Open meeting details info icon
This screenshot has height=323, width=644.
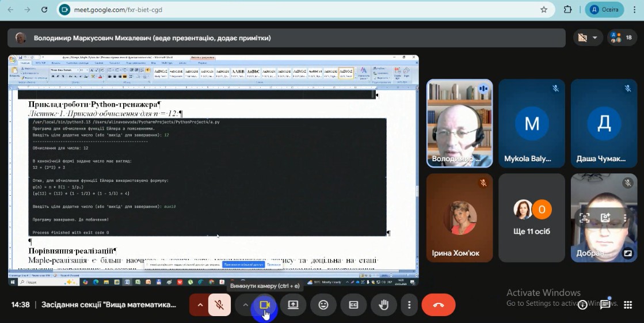[x=583, y=305]
